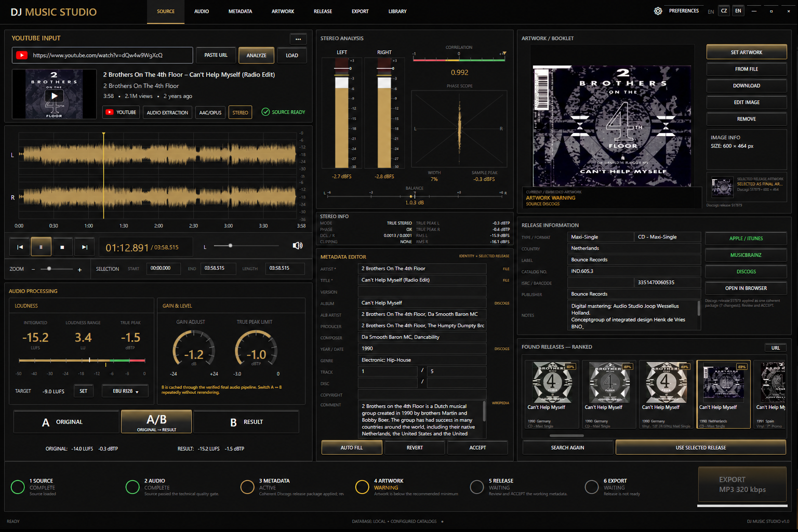
Task: Click the Load button
Action: pos(292,55)
